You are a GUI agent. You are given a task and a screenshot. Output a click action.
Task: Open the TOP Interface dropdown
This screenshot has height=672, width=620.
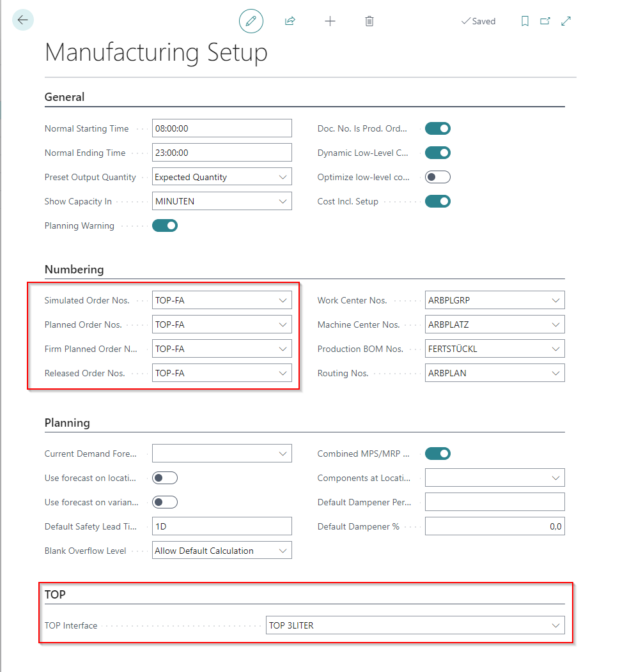point(555,625)
